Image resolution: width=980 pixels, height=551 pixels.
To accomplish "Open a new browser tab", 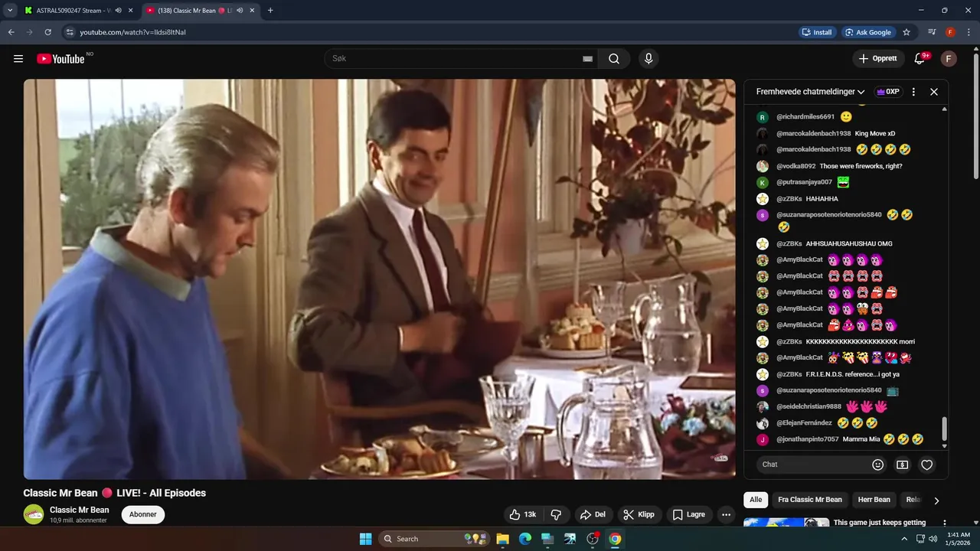I will coord(270,11).
